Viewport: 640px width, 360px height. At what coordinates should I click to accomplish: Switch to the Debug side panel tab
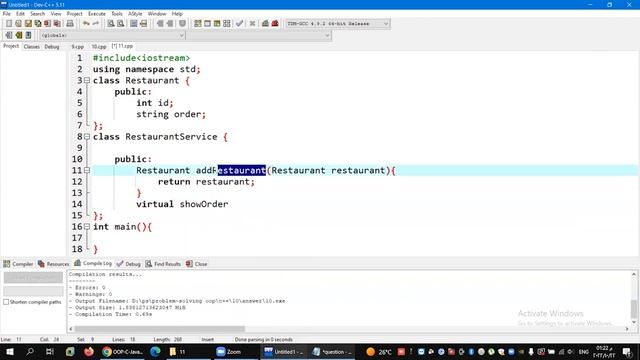(x=52, y=47)
